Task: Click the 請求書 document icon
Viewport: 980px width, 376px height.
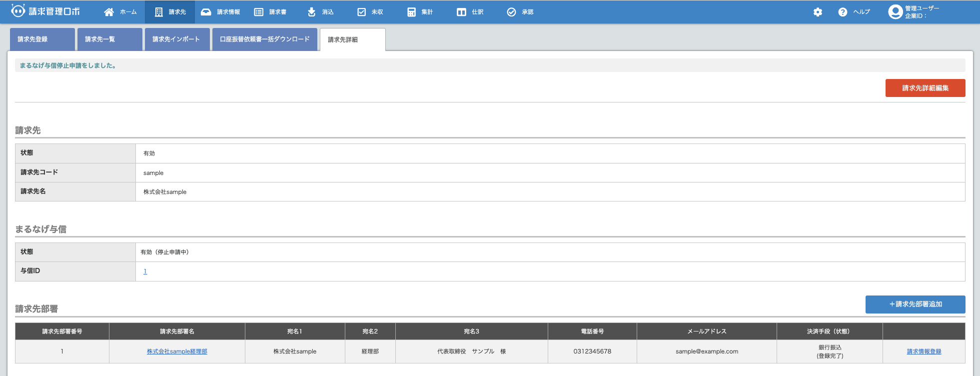Action: point(258,12)
